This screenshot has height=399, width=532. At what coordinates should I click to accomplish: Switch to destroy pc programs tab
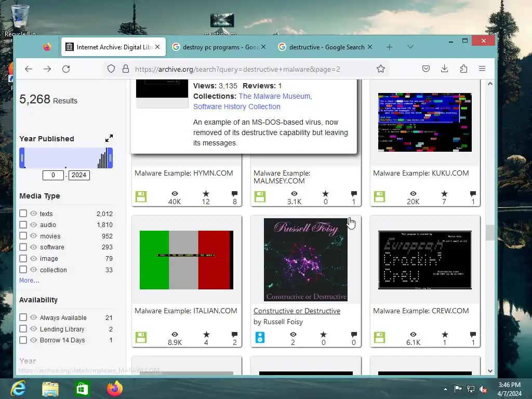pos(219,47)
